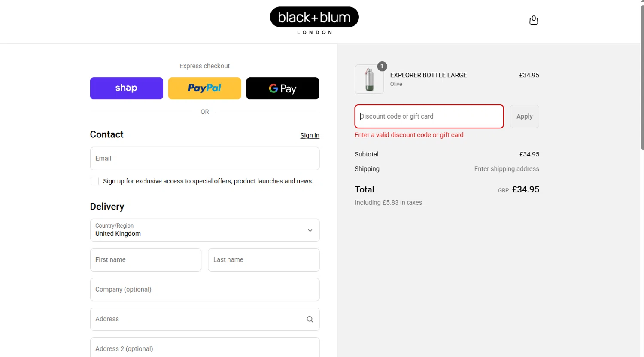This screenshot has height=357, width=644.
Task: Click the Total amount '£34.95'
Action: click(x=526, y=189)
